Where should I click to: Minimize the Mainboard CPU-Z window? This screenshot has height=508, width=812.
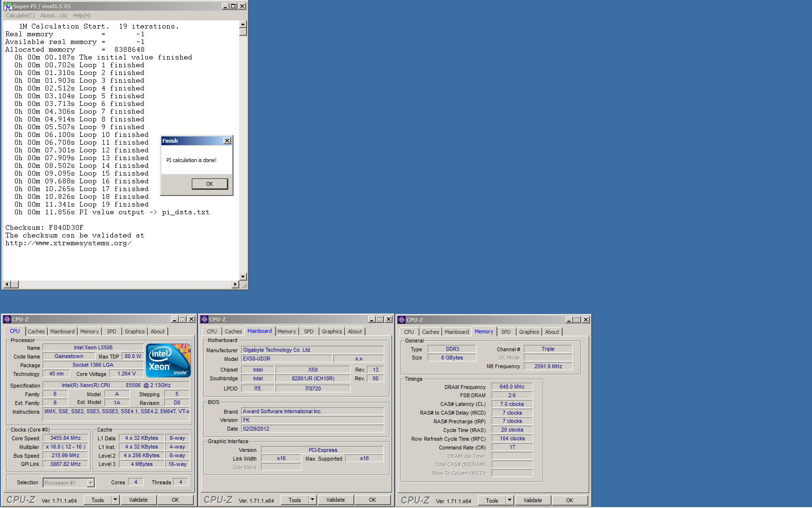(372, 319)
